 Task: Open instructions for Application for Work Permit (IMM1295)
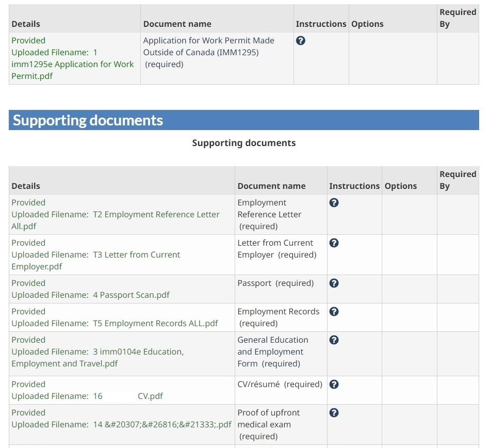[301, 41]
